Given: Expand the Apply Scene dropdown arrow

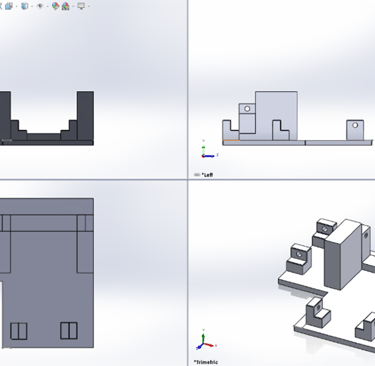Looking at the screenshot, I should click(73, 6).
